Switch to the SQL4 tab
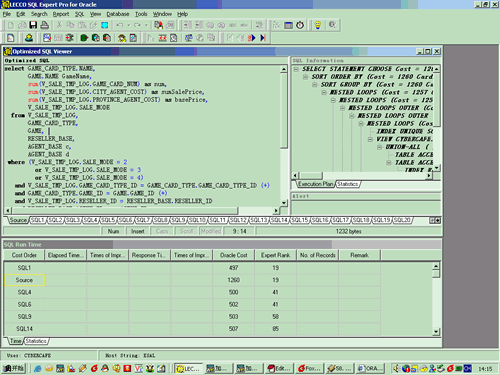500x375 pixels. [91, 220]
